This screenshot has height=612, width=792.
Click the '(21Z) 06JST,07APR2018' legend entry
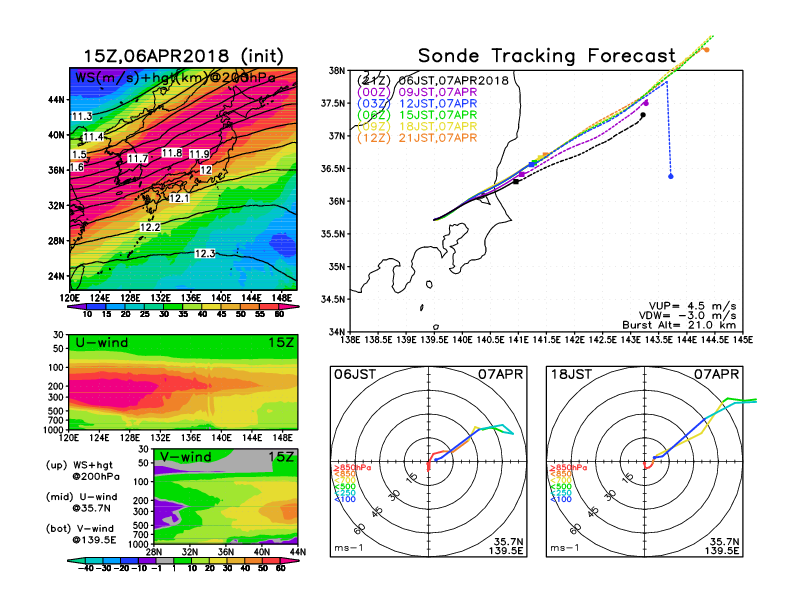coord(432,80)
